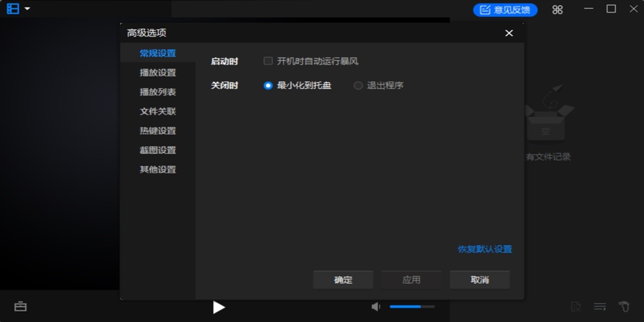The height and width of the screenshot is (322, 644).
Task: Switch to the 播放设置 tab
Action: 159,72
